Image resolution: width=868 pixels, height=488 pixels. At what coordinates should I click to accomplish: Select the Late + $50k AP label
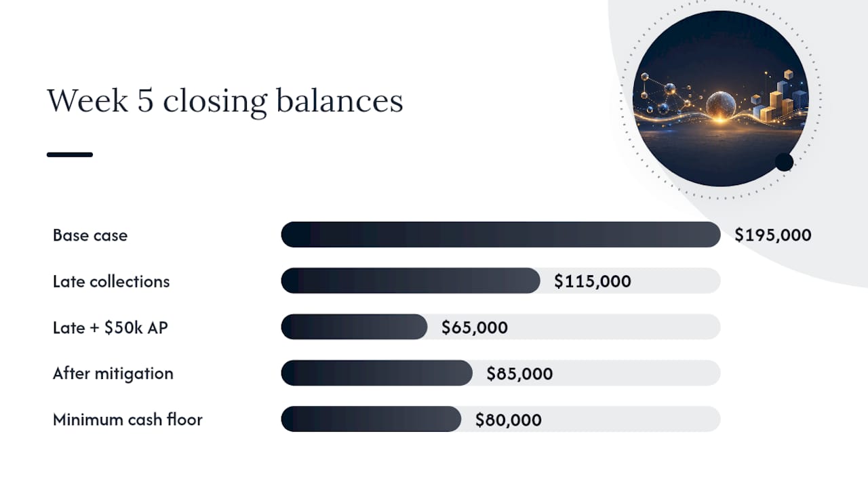point(111,327)
